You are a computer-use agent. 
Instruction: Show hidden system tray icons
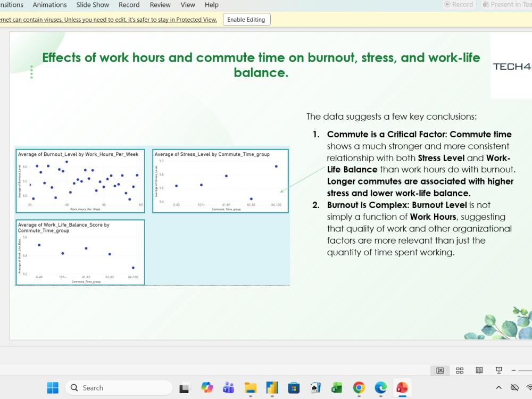[498, 387]
